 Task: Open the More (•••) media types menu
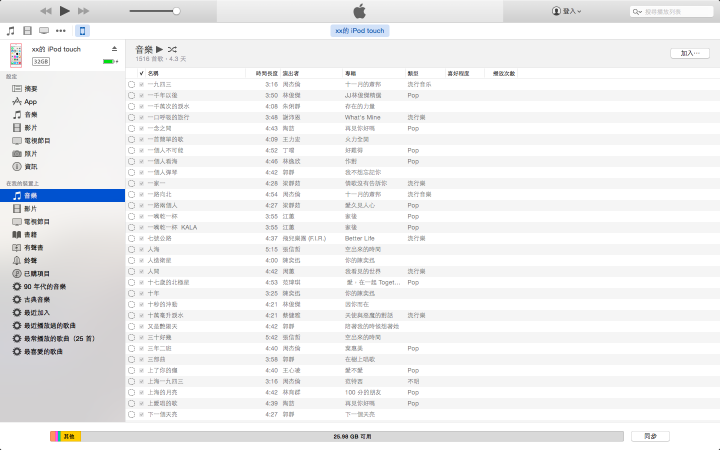click(61, 31)
